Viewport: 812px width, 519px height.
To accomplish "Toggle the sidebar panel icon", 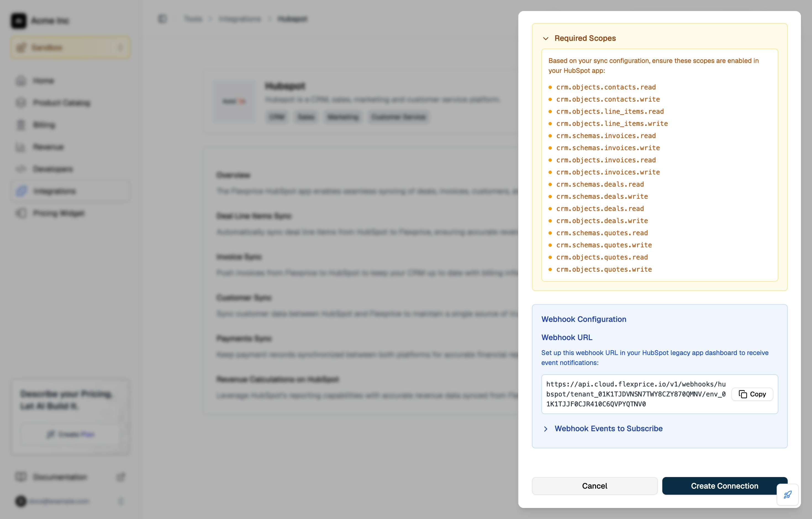I will [x=162, y=19].
